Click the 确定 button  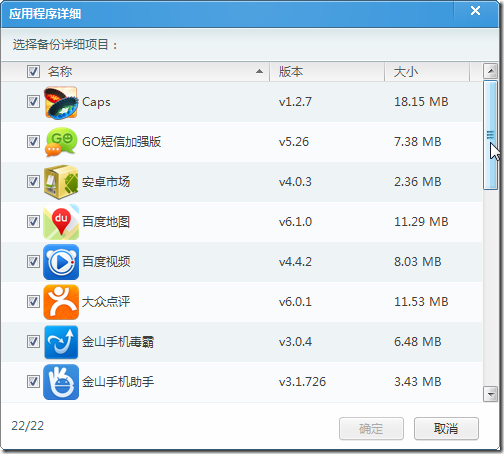click(371, 429)
